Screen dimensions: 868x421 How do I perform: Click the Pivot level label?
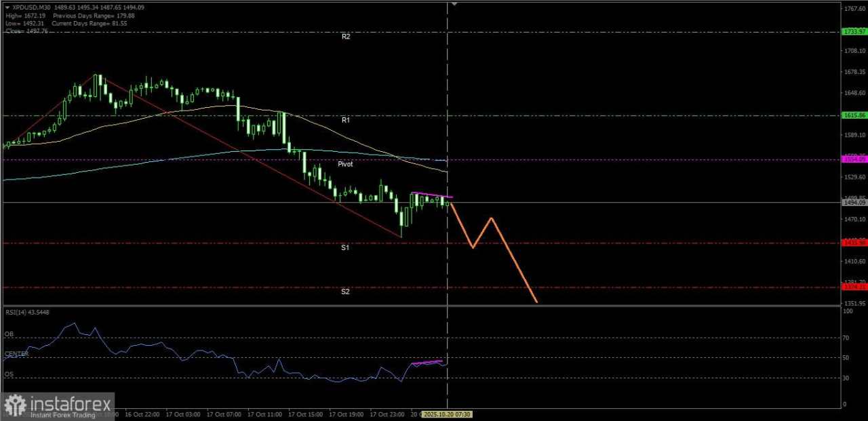tap(345, 164)
